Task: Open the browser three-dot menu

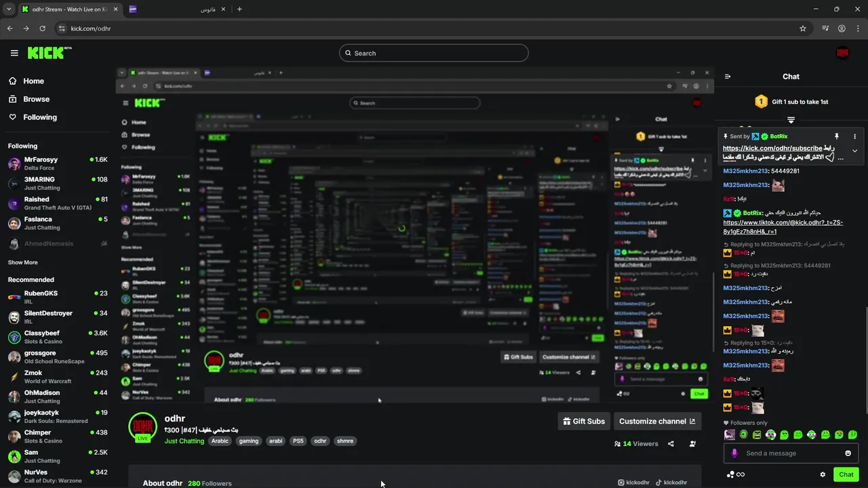Action: [x=858, y=28]
